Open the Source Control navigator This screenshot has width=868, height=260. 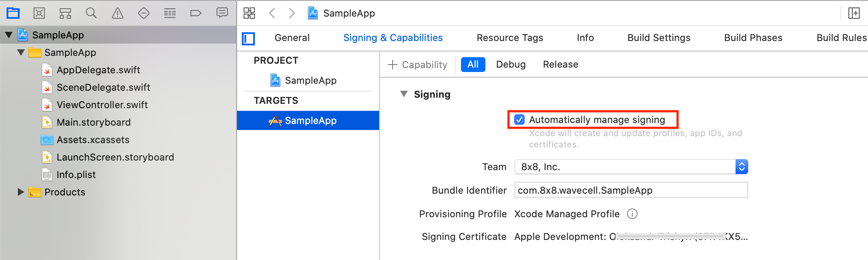(39, 13)
